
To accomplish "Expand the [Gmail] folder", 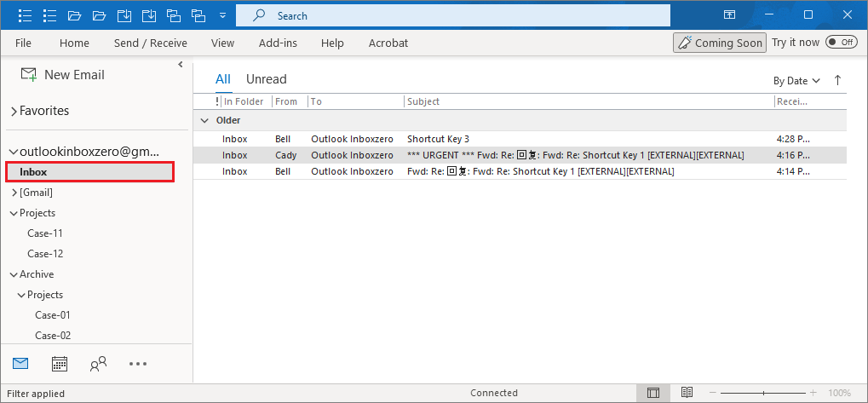I will pyautogui.click(x=14, y=193).
